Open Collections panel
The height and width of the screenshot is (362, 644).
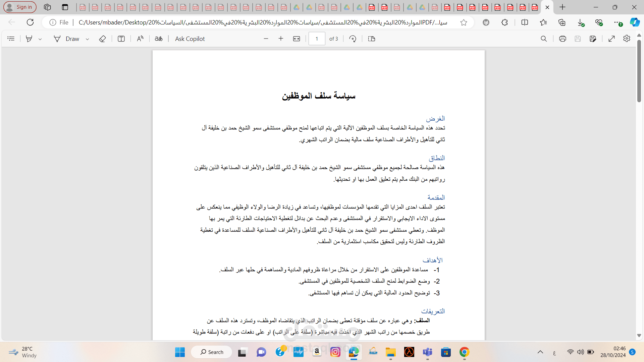tap(562, 22)
